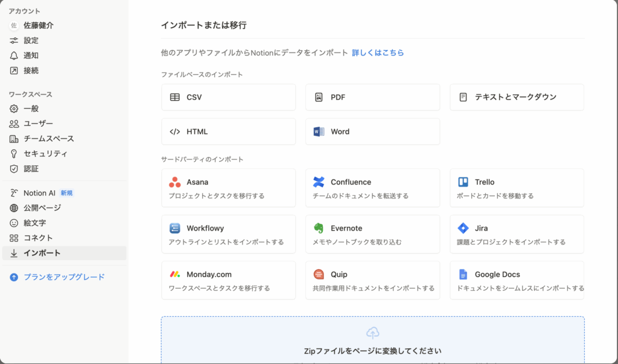Screen dimensions: 618x364
Task: Select テキストとマークダウン import option
Action: point(517,97)
